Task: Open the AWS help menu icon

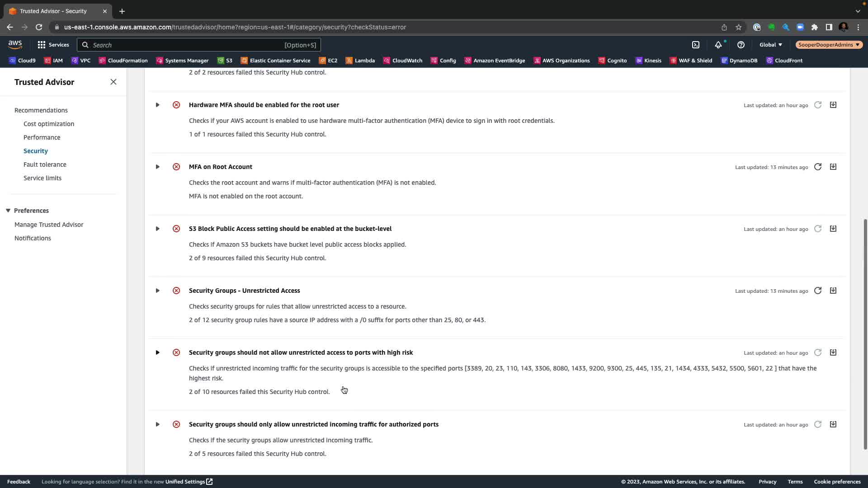Action: point(741,45)
